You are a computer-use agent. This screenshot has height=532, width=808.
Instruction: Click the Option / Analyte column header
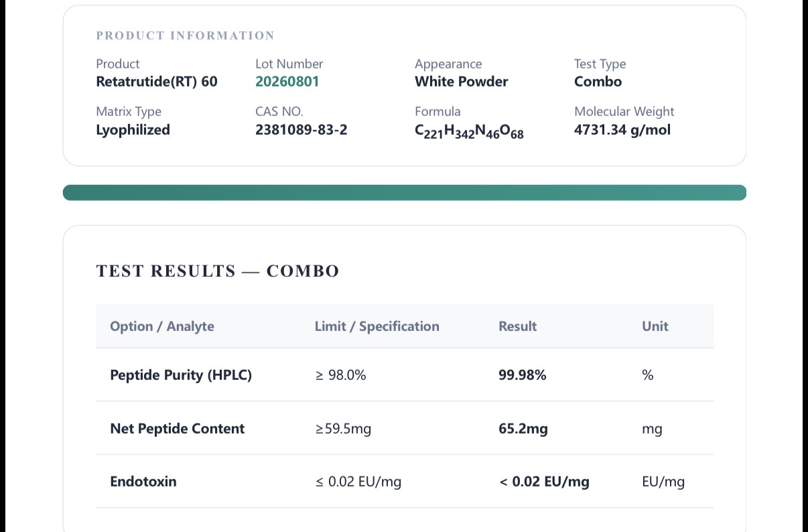click(162, 326)
